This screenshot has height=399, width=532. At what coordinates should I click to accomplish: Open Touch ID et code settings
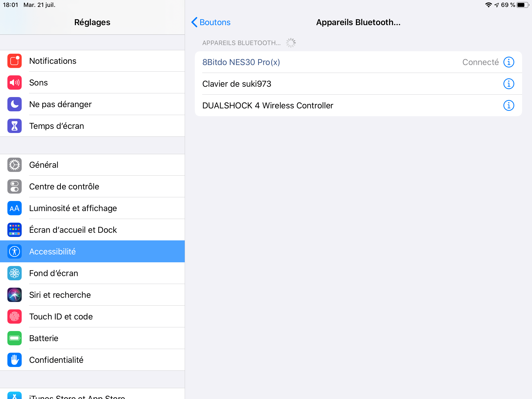click(92, 316)
